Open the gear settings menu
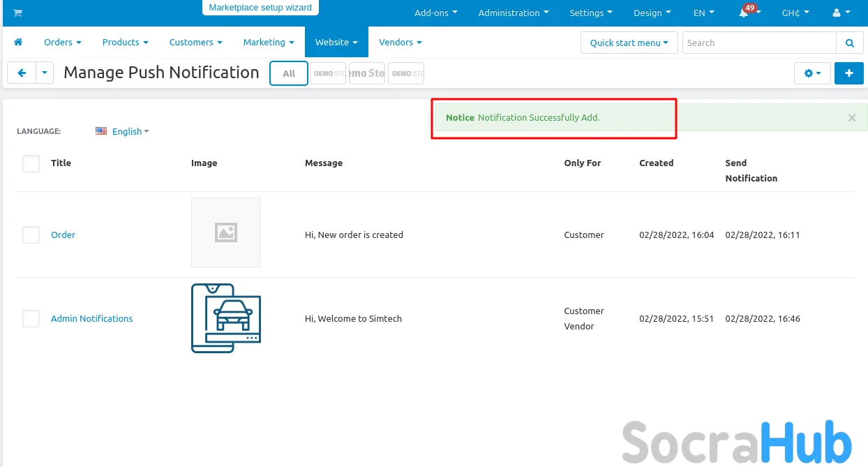The width and height of the screenshot is (868, 467). [x=812, y=73]
